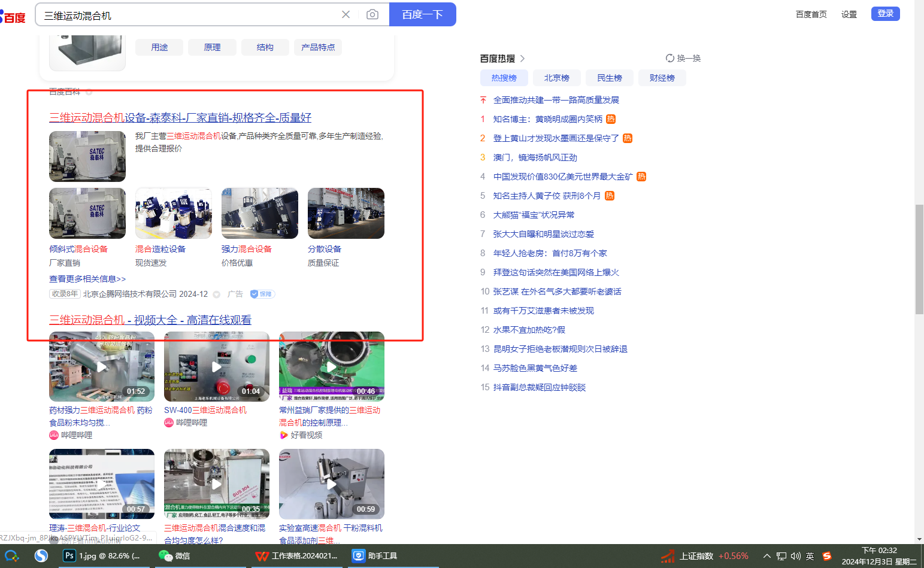Open Sogou browser from the taskbar
Image resolution: width=924 pixels, height=568 pixels.
pyautogui.click(x=41, y=556)
